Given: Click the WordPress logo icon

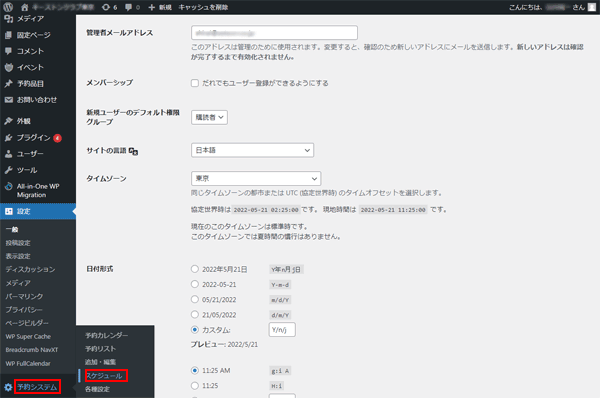Looking at the screenshot, I should pyautogui.click(x=8, y=7).
